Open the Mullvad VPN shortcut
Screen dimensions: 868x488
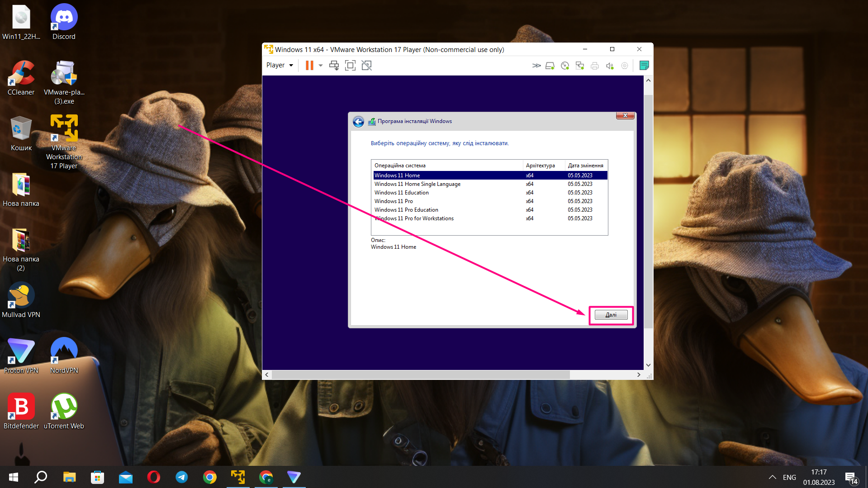click(x=21, y=300)
